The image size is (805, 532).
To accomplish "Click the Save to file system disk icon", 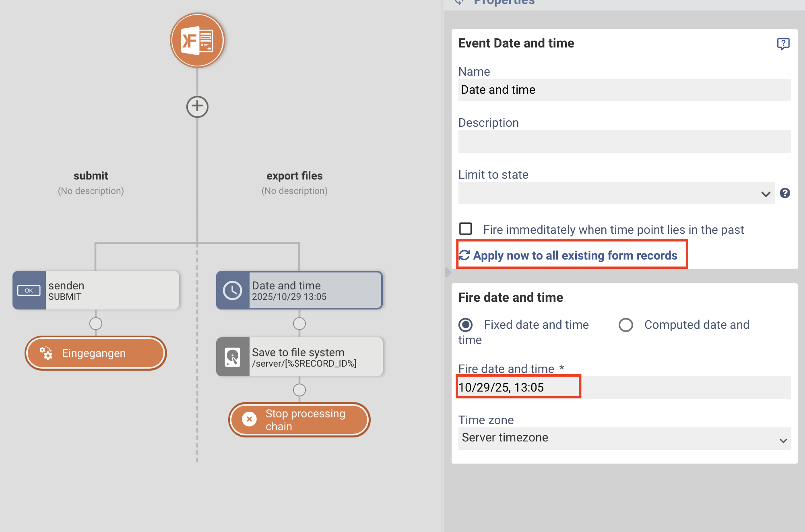I will pos(233,357).
